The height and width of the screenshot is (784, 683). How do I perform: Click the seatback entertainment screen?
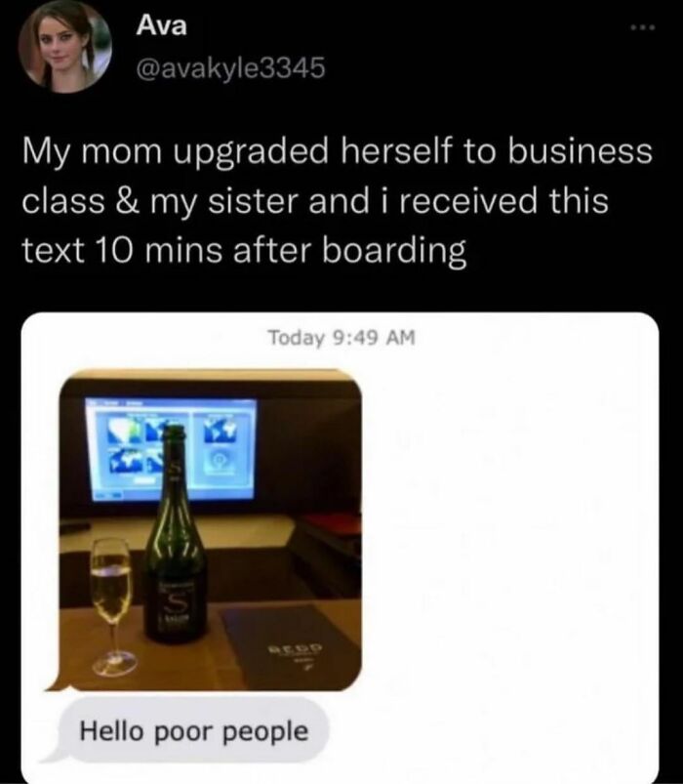coord(170,449)
